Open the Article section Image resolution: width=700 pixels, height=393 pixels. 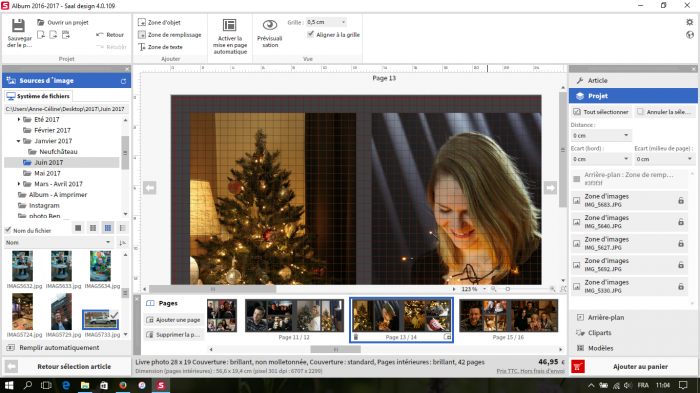(x=633, y=80)
